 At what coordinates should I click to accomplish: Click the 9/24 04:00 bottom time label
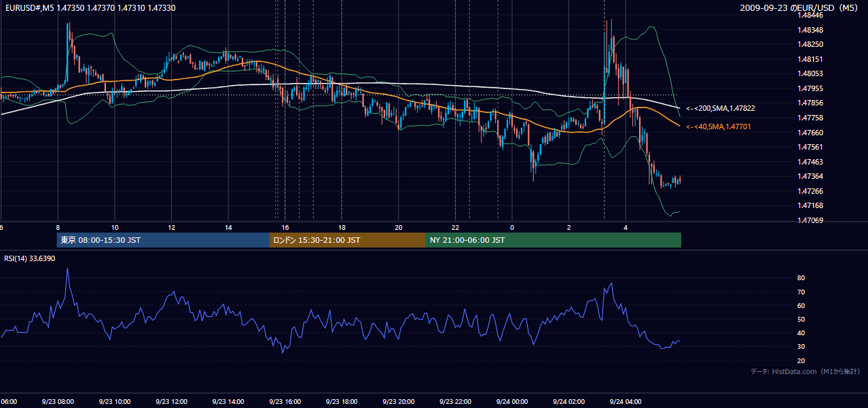(626, 402)
